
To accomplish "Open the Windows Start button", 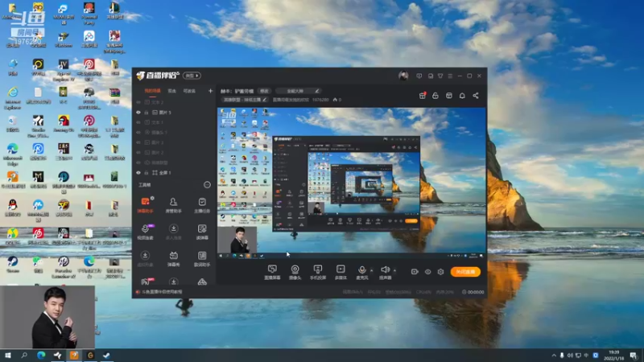I will pyautogui.click(x=8, y=356).
